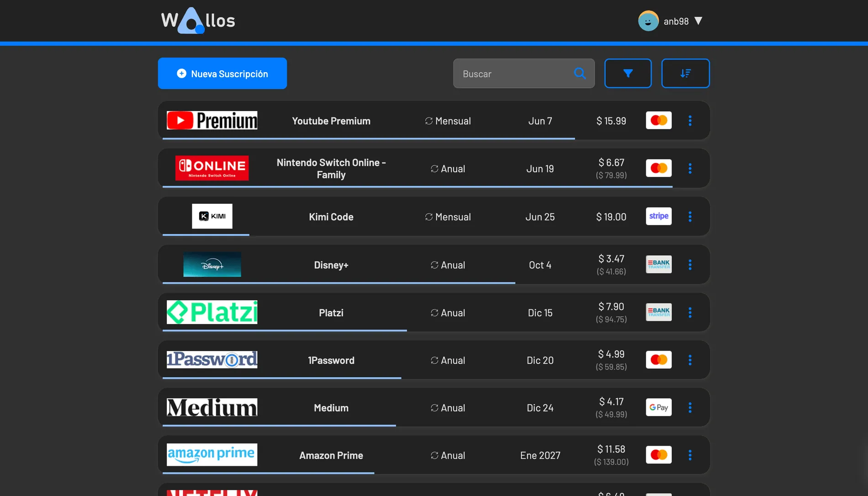The height and width of the screenshot is (496, 868).
Task: Click the Ene 2027 payment date
Action: 540,455
